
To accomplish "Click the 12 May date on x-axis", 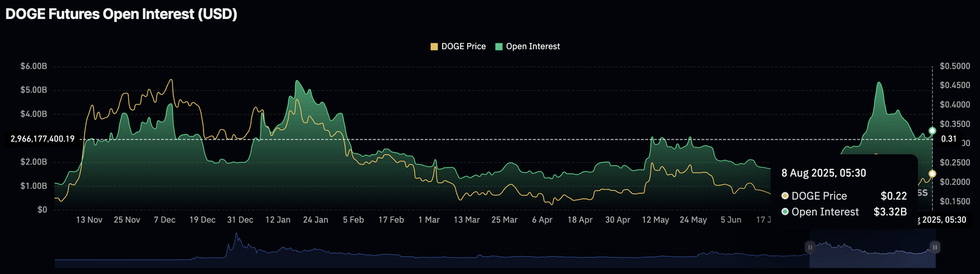I will click(x=655, y=220).
